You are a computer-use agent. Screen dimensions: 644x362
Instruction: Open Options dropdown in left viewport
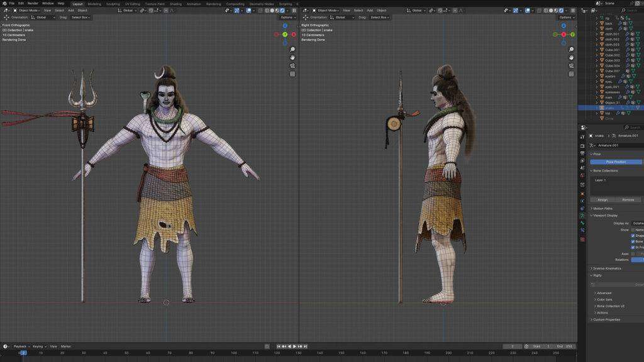[288, 17]
